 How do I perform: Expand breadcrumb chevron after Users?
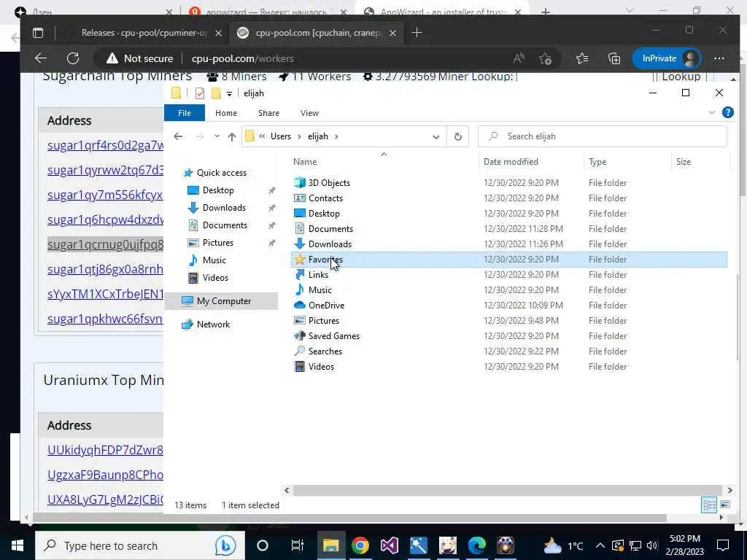(299, 136)
